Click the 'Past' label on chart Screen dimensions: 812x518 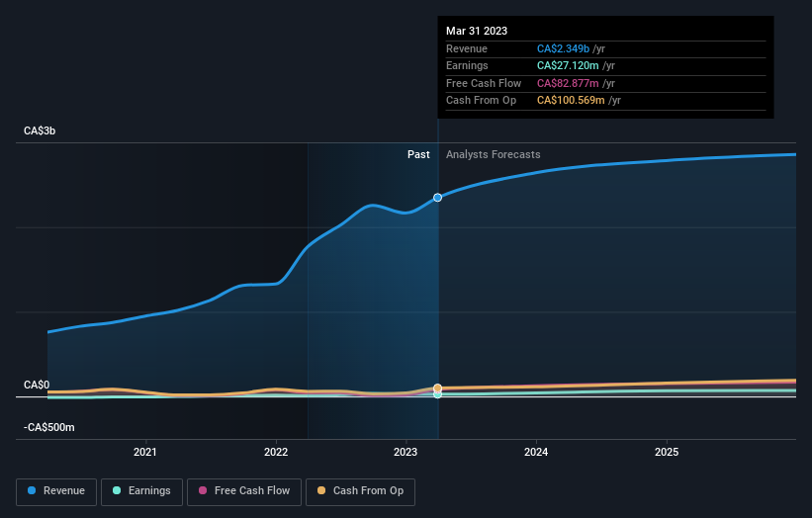[418, 154]
